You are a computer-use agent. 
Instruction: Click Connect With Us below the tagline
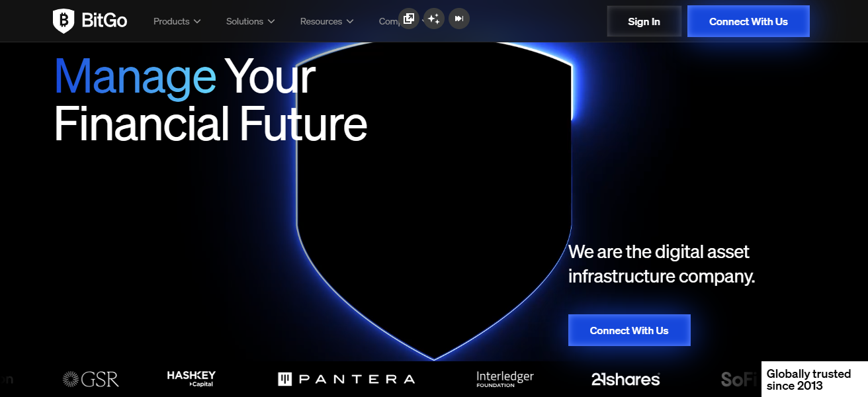629,330
